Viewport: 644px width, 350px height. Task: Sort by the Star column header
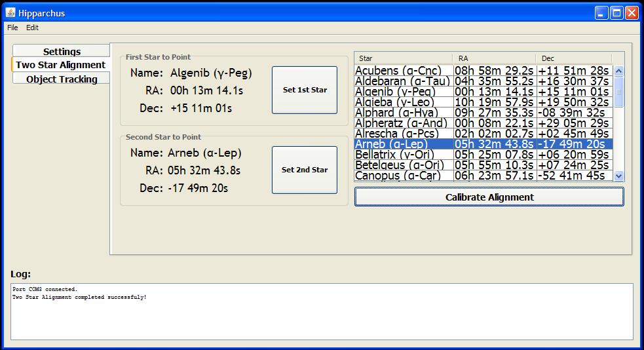click(403, 58)
